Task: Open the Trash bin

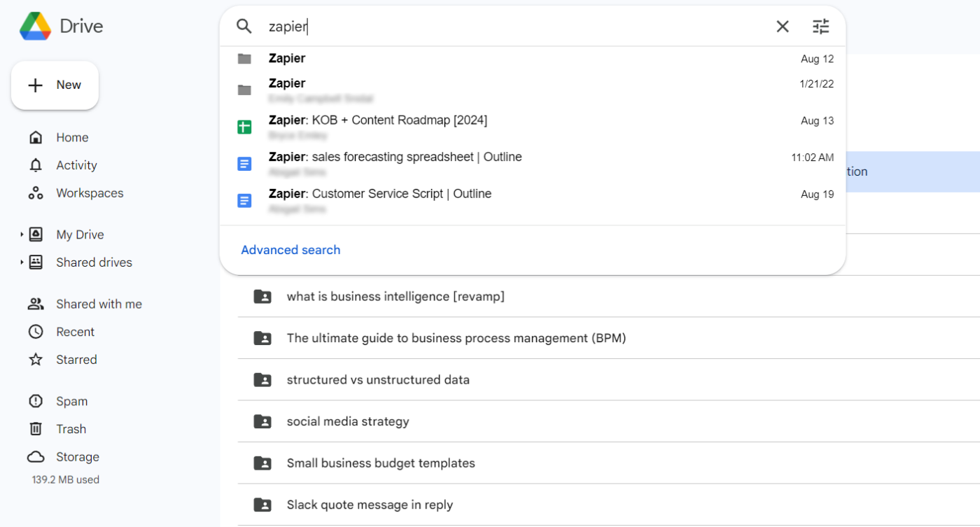Action: click(x=71, y=429)
